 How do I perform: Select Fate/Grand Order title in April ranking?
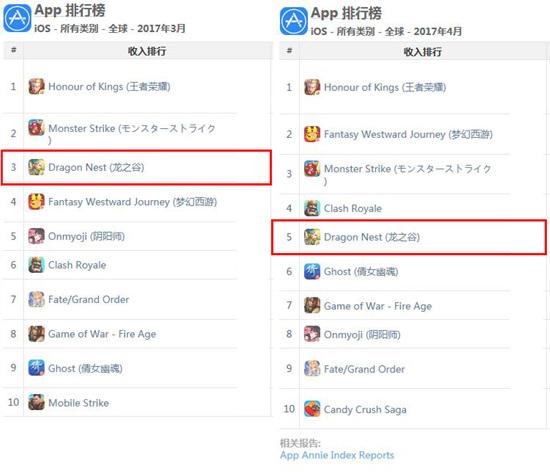pos(364,369)
